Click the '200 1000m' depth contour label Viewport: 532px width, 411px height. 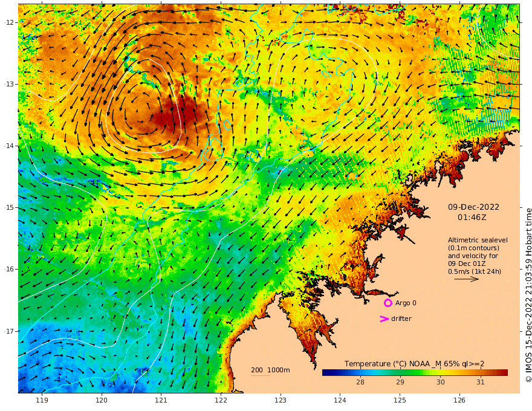270,370
